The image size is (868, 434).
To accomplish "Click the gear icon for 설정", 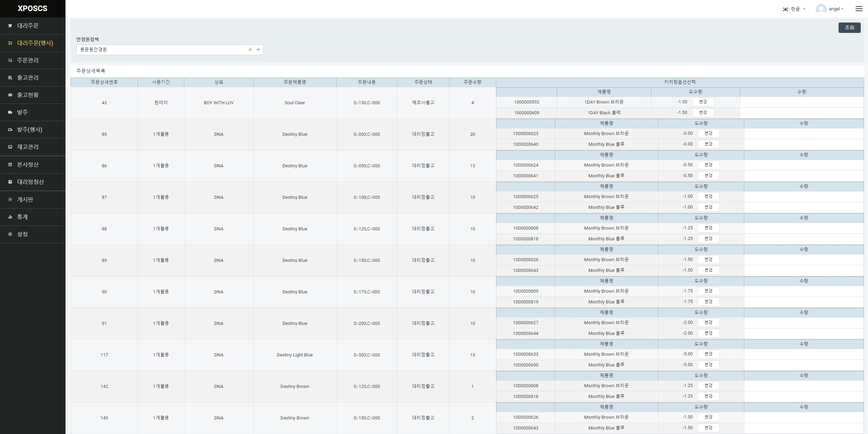I will pyautogui.click(x=10, y=234).
